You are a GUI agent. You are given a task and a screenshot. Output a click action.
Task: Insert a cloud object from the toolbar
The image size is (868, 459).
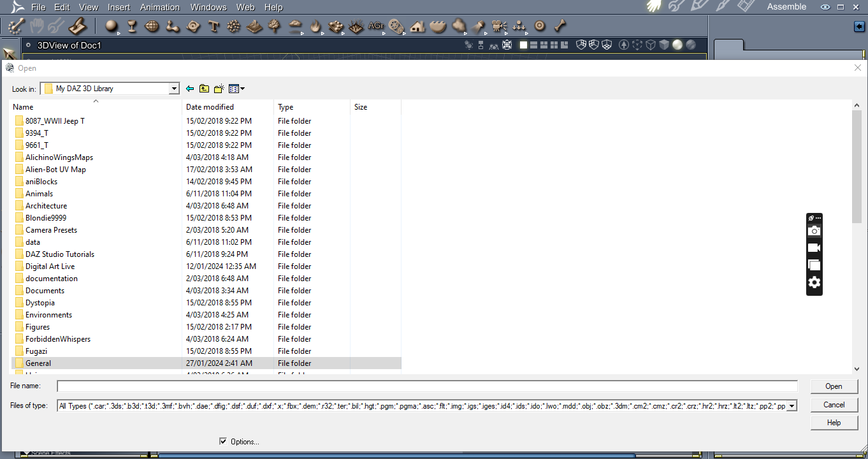pyautogui.click(x=295, y=26)
